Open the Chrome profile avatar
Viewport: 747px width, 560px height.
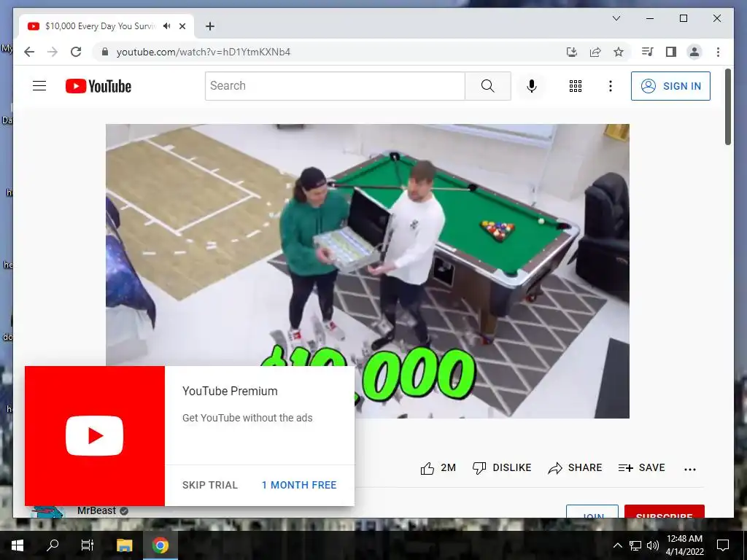coord(694,52)
